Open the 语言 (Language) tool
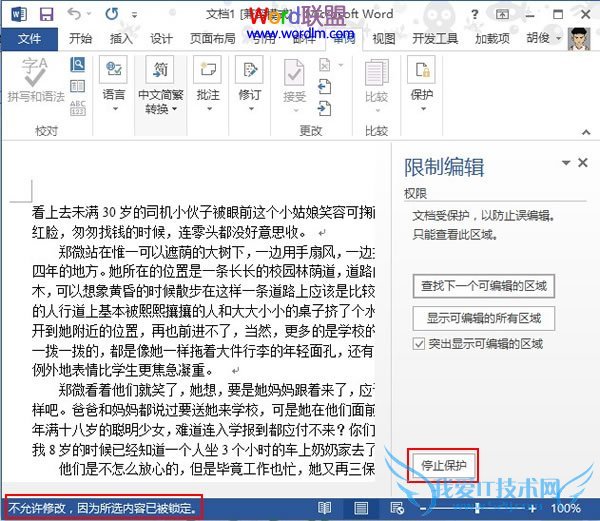Screen dimensions: 600x521 coord(114,78)
